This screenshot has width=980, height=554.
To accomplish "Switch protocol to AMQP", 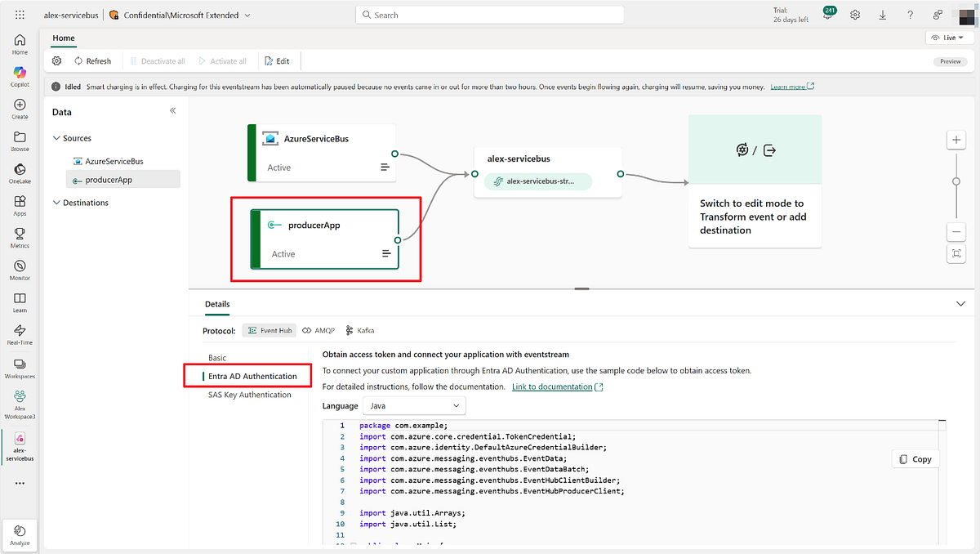I will click(318, 331).
